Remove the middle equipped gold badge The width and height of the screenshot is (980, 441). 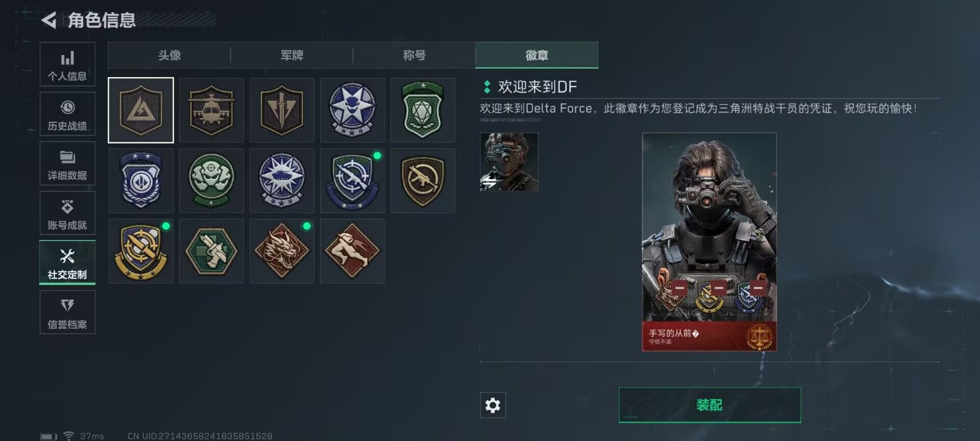[719, 288]
